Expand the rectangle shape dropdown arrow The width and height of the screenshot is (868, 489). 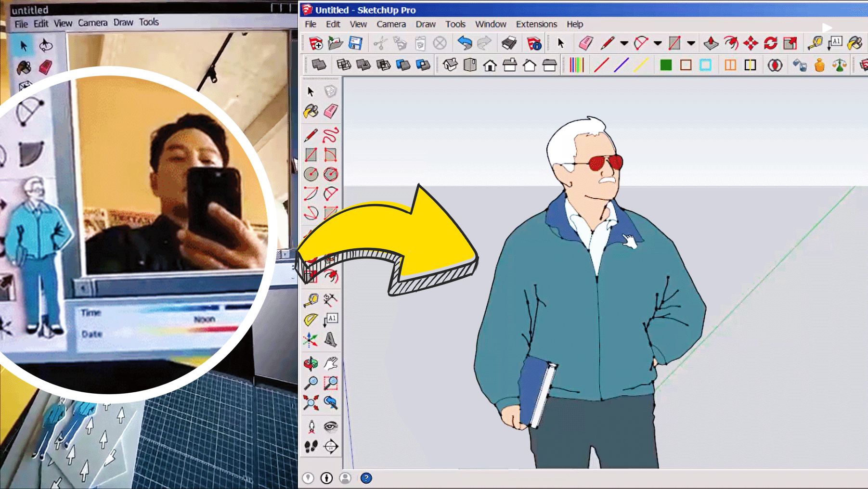point(691,43)
